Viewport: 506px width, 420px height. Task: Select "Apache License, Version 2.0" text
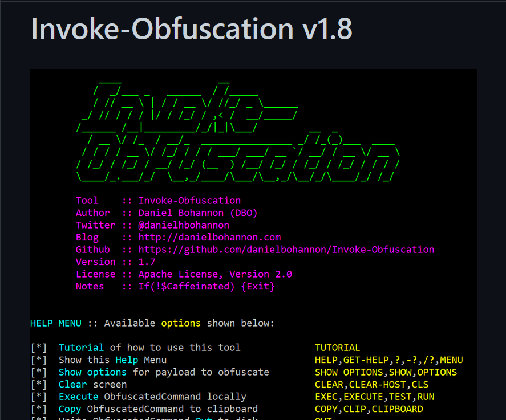click(215, 274)
